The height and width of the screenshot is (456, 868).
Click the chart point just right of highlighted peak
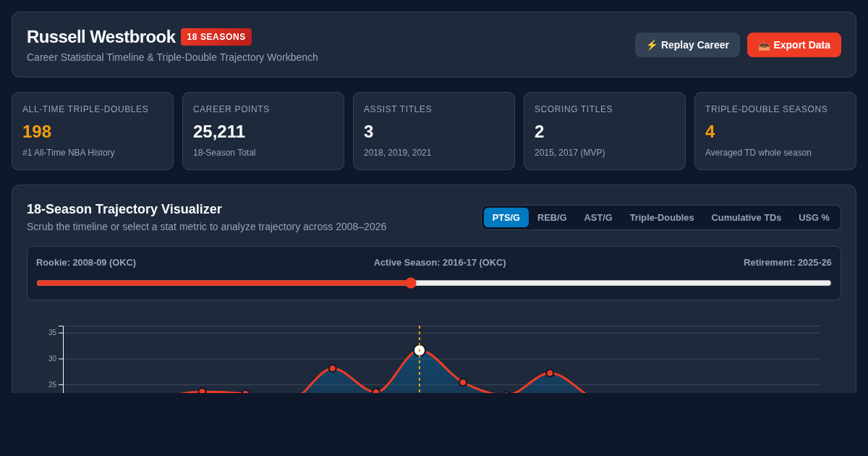pos(463,382)
